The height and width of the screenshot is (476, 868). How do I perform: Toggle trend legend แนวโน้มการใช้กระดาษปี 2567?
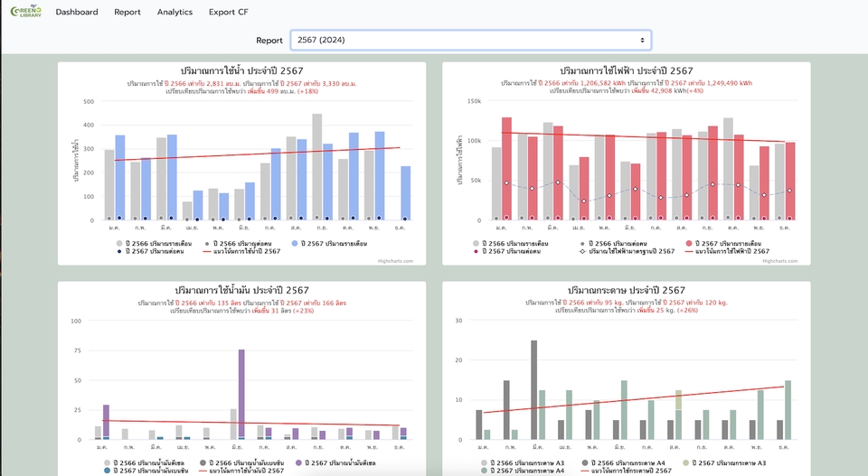click(627, 471)
